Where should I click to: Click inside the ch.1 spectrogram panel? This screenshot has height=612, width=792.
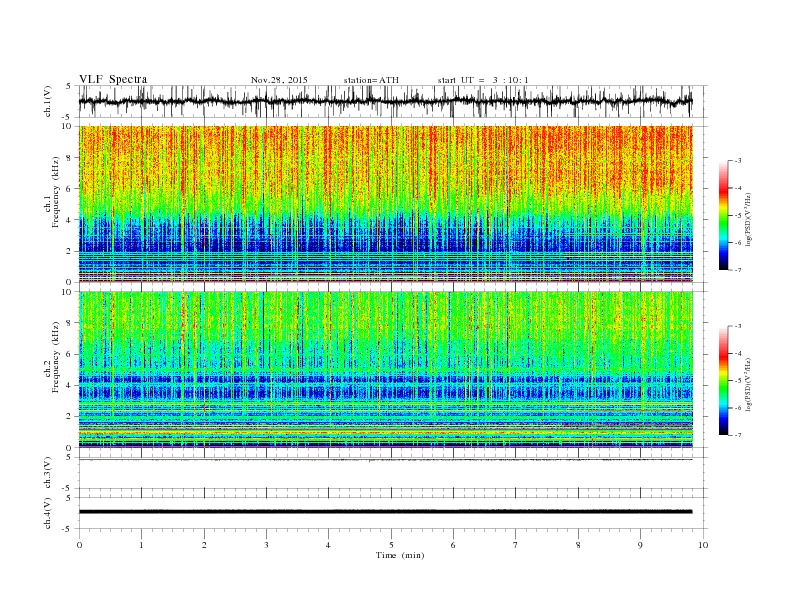tap(385, 204)
